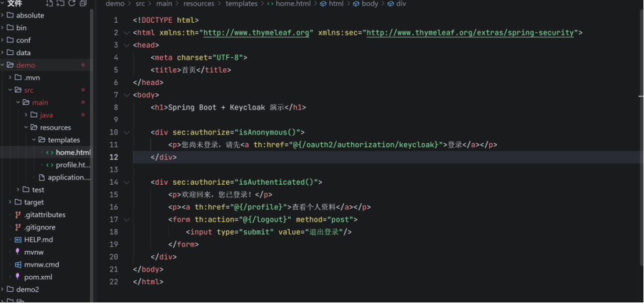Expand the bin folder
This screenshot has height=303, width=644.
tap(2, 27)
